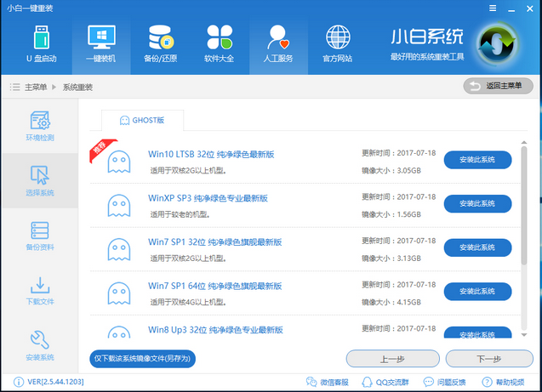The image size is (542, 392).
Task: Click the 适用于较老的机型 description
Action: (x=180, y=214)
